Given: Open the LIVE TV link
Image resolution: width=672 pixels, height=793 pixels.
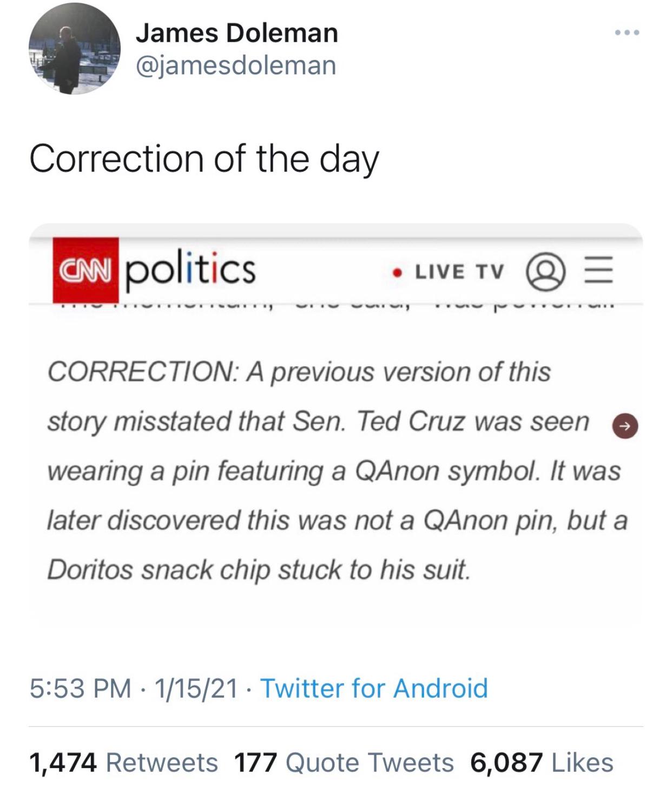Looking at the screenshot, I should coord(459,272).
